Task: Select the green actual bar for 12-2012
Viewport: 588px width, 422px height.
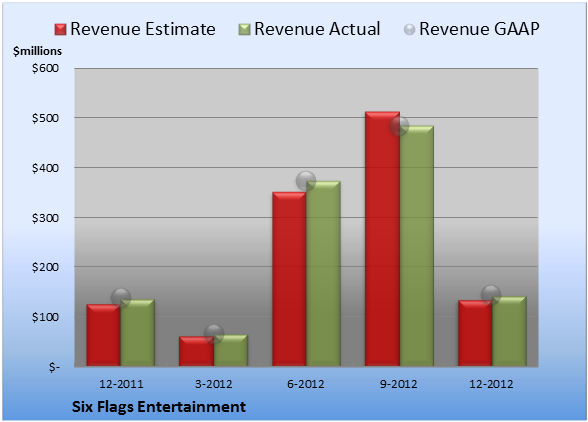Action: point(509,331)
